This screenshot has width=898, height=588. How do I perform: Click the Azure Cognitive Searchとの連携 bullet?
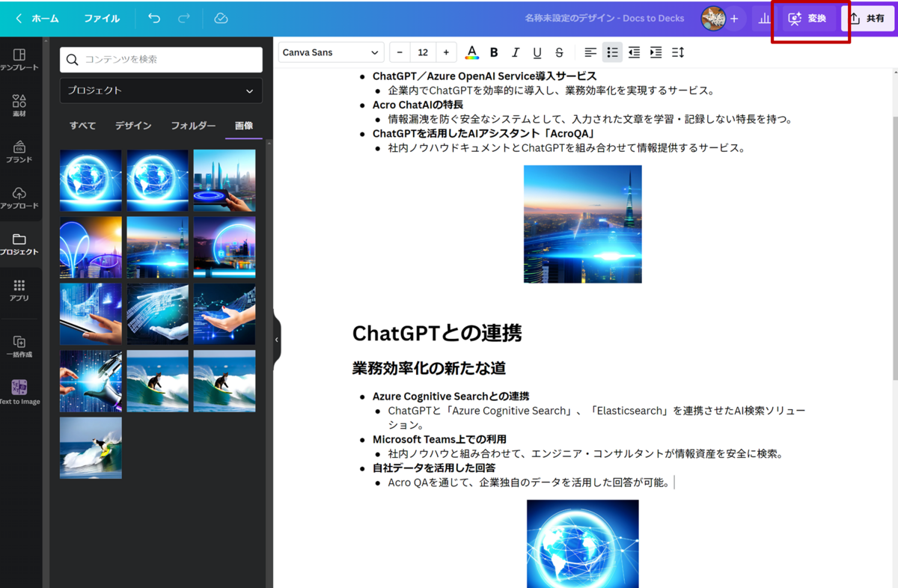450,396
